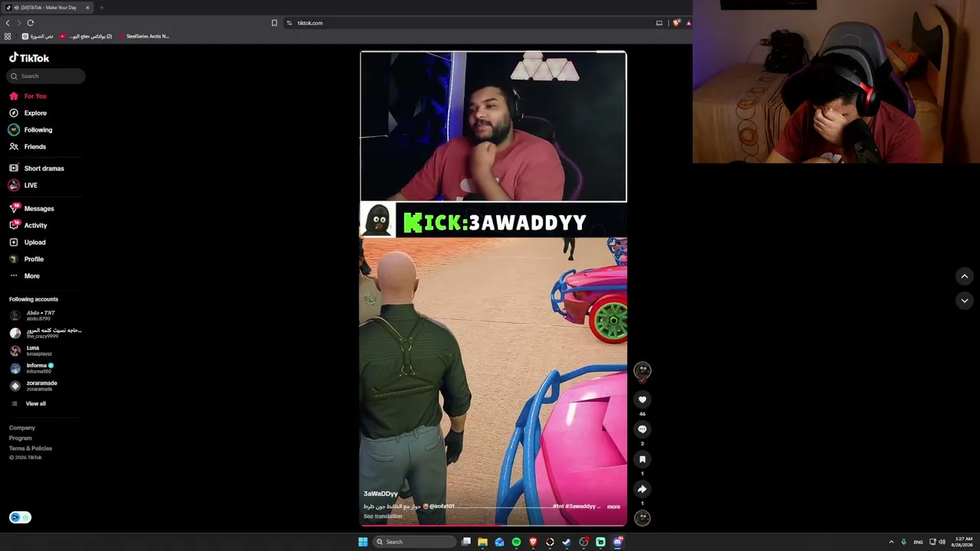
Task: Reload the TikTok page
Action: tap(31, 23)
